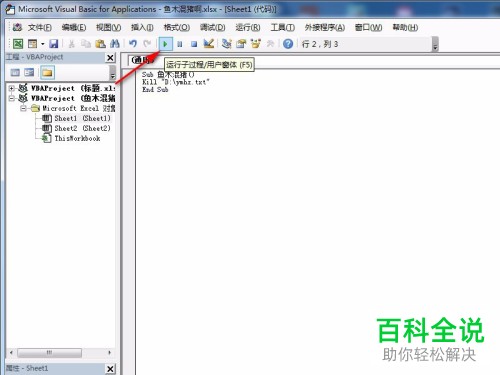Open the 外接程序(A) menu
Image resolution: width=500 pixels, height=375 pixels.
[325, 27]
